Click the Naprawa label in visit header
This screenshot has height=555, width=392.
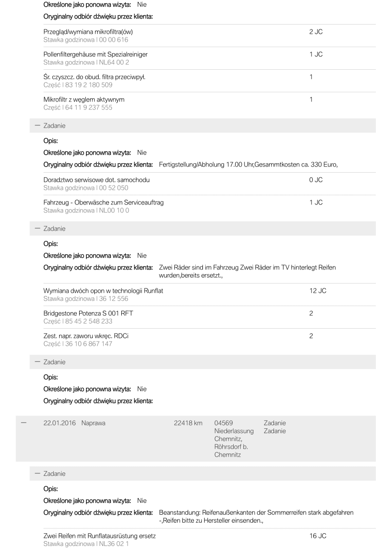[x=93, y=423]
